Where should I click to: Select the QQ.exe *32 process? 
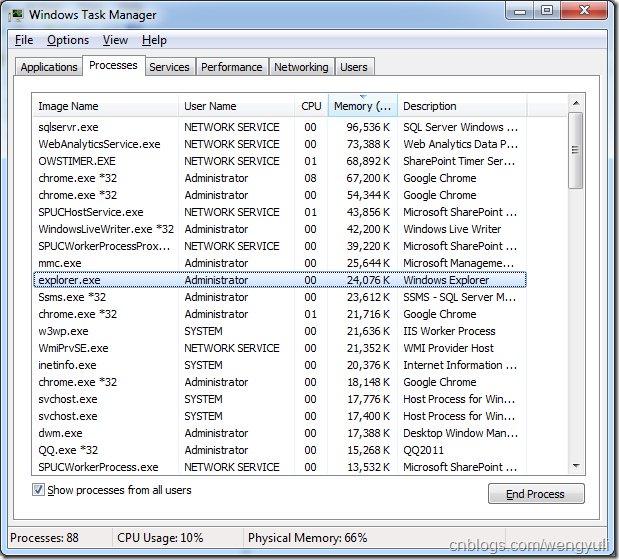[x=279, y=450]
